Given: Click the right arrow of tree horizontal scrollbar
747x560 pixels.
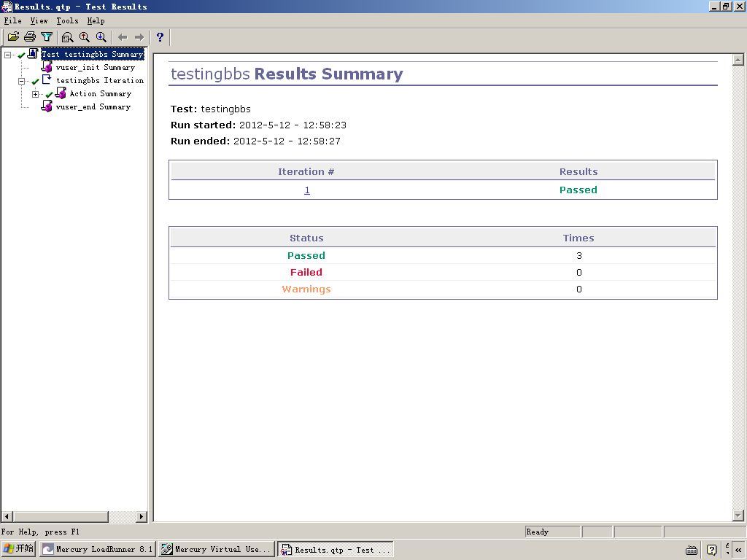Looking at the screenshot, I should (x=141, y=516).
